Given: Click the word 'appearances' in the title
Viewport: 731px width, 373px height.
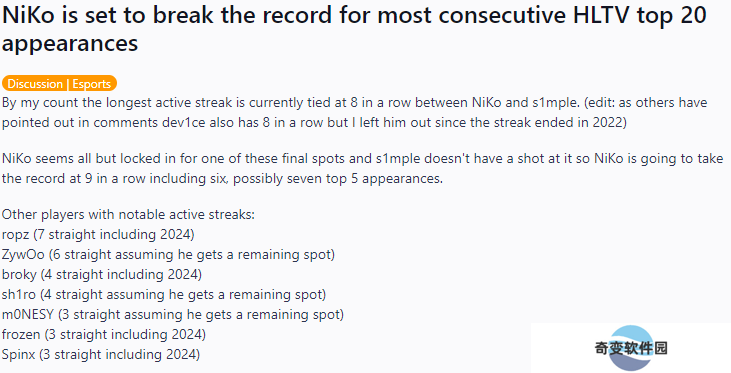Looking at the screenshot, I should (x=70, y=43).
